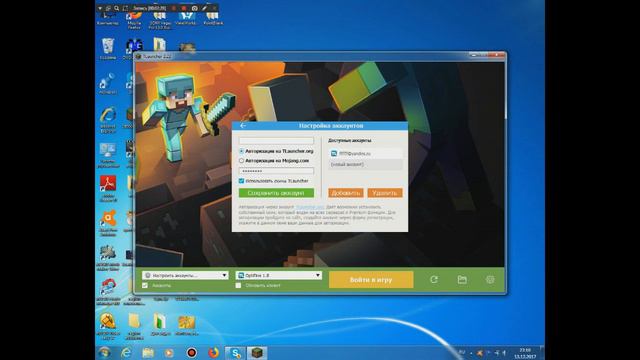Click the password field with asterisks
Screen dimensions: 640x360
276,171
